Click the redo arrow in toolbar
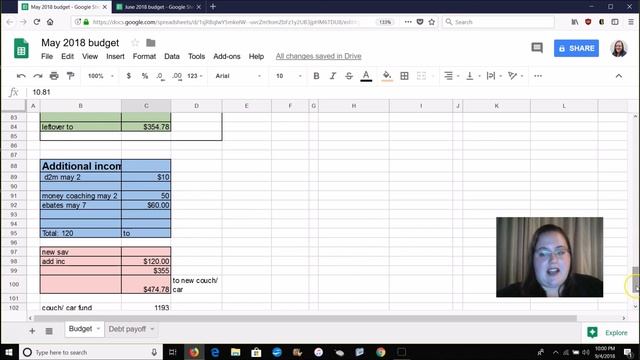Image resolution: width=640 pixels, height=360 pixels. click(38, 76)
